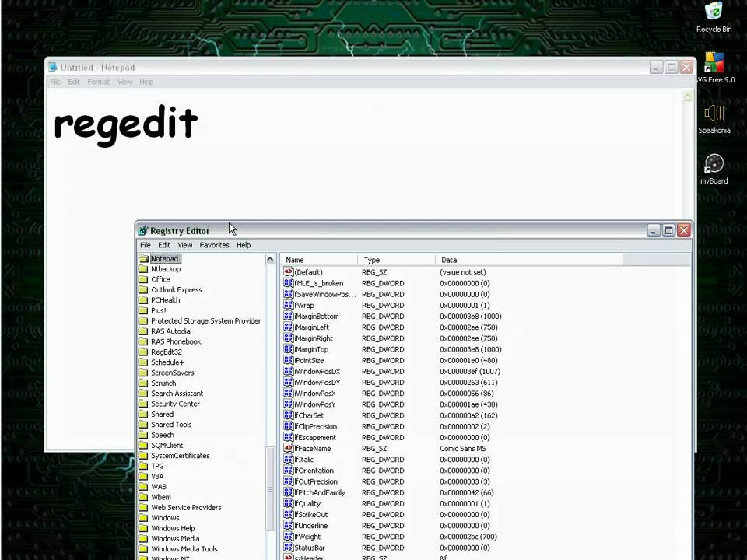
Task: Select the lfStrikeOut value name
Action: (x=311, y=515)
